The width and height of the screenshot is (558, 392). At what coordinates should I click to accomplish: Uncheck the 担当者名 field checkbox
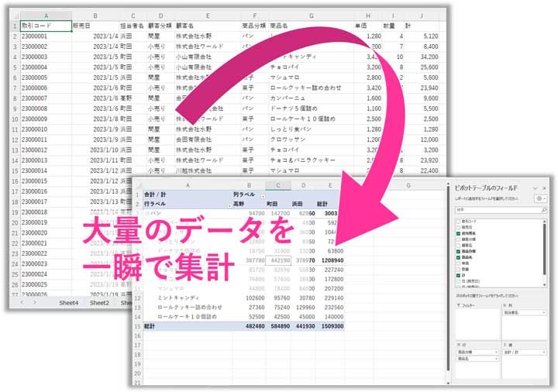click(x=456, y=232)
